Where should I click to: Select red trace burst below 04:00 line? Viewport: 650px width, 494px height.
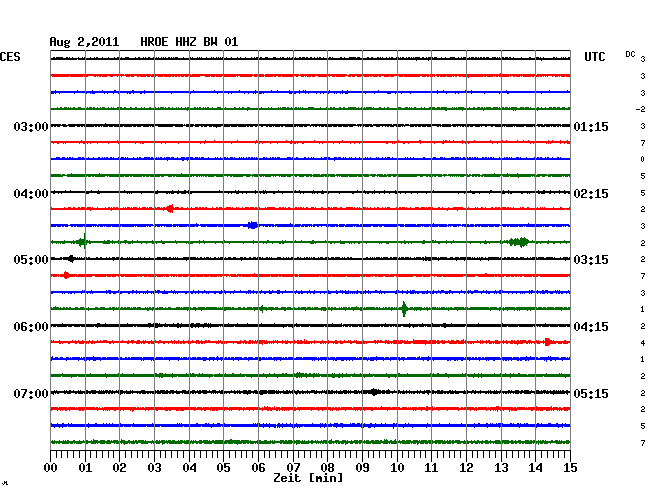tap(169, 208)
